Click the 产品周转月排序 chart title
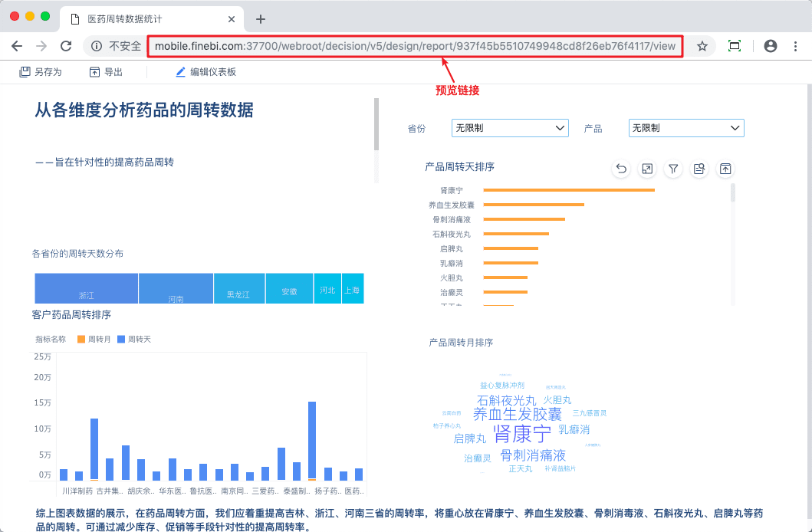This screenshot has width=812, height=532. pos(461,343)
